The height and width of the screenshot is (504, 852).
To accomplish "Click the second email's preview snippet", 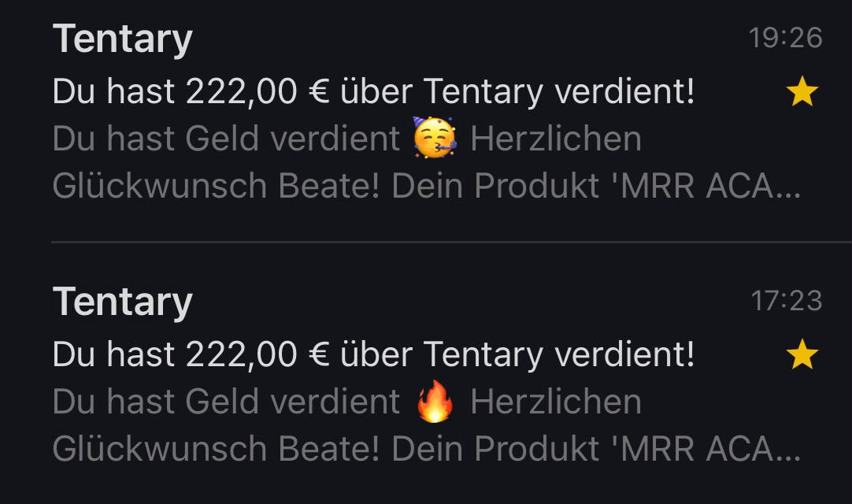I will tap(346, 425).
